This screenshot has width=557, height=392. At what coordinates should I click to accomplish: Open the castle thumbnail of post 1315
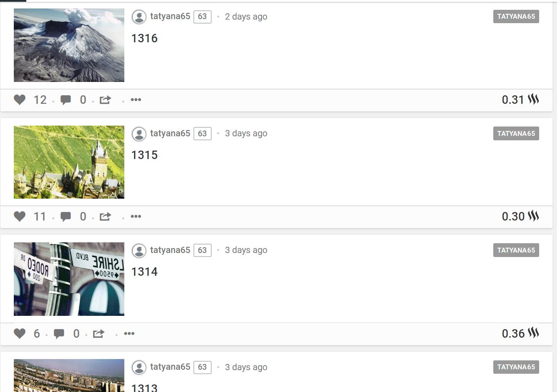[69, 162]
